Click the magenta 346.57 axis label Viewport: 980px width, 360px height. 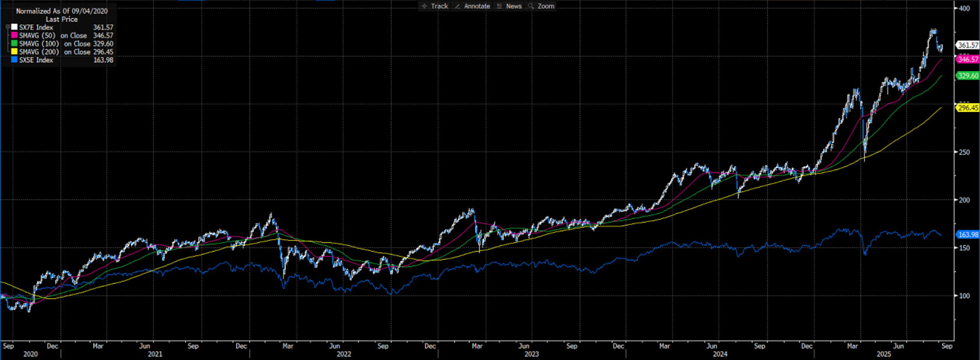(x=968, y=59)
